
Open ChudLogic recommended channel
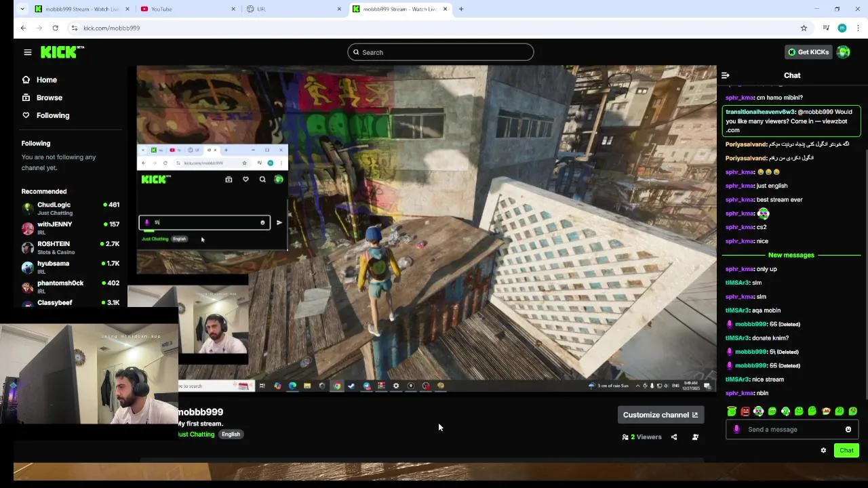click(x=70, y=208)
